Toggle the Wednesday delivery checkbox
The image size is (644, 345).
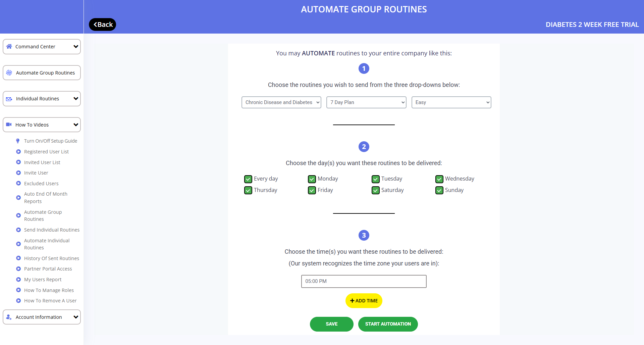tap(439, 179)
